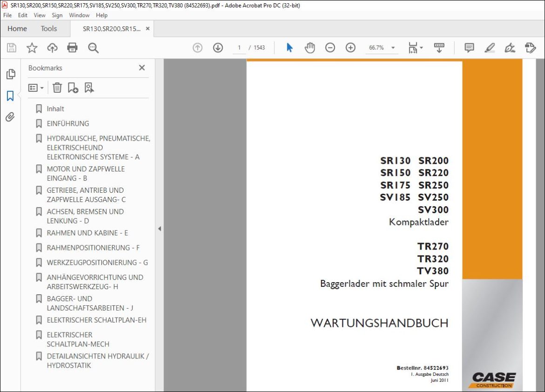The image size is (545, 392).
Task: Click the Fit page width tool icon
Action: (x=413, y=47)
